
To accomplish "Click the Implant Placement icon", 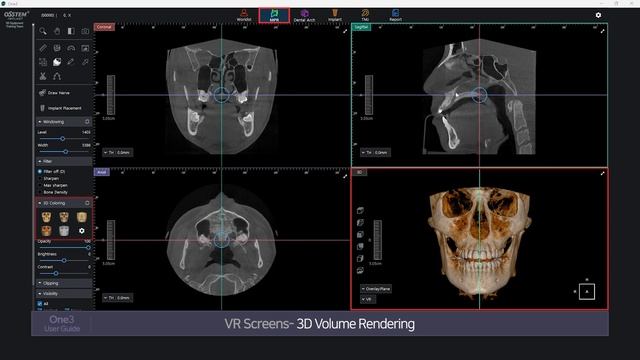I will point(42,108).
